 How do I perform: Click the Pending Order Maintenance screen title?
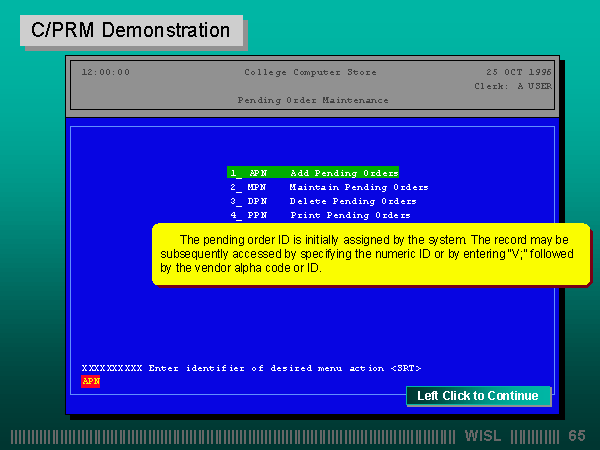pos(299,100)
